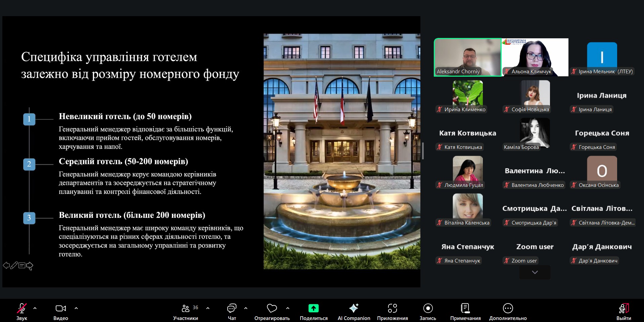The width and height of the screenshot is (644, 322).
Task: Go to next slide arrow
Action: coord(30,266)
